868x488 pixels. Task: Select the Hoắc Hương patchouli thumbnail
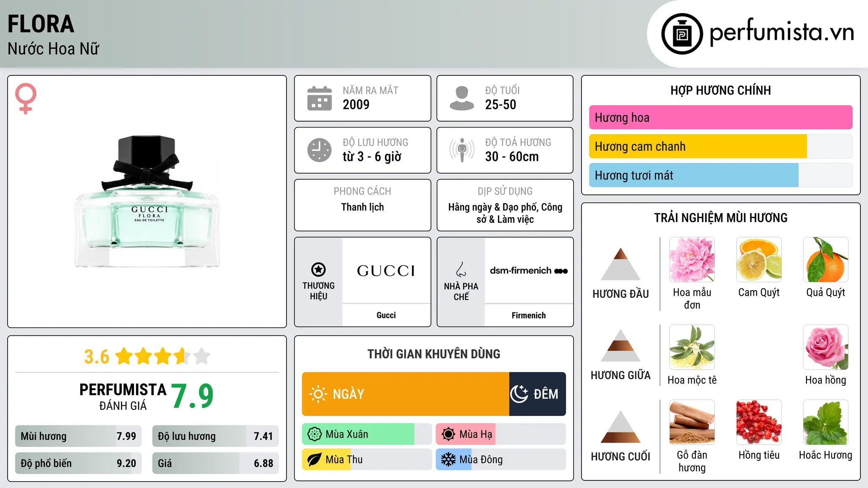826,422
